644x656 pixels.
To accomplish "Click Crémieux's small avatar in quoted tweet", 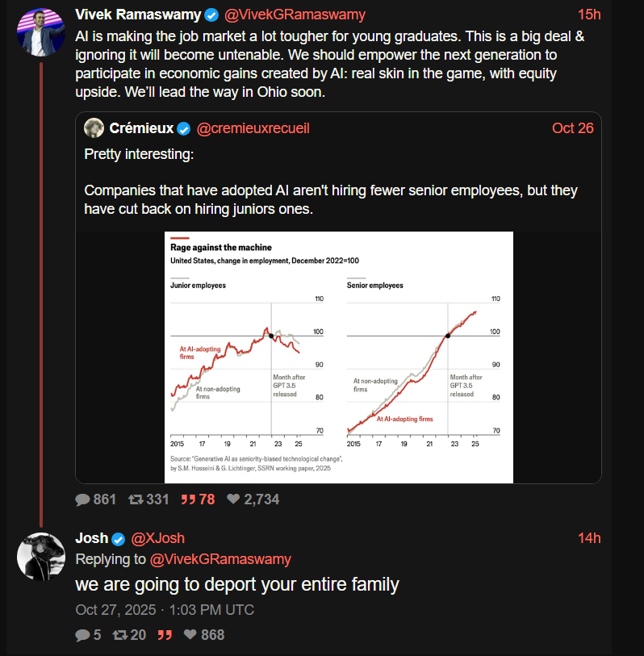I will pyautogui.click(x=94, y=128).
